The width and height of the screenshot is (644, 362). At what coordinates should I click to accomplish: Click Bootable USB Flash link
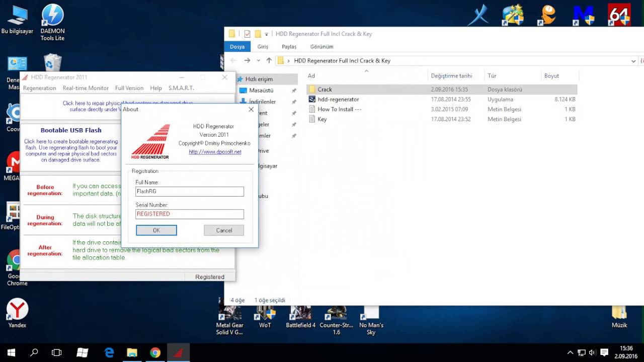coord(71,130)
